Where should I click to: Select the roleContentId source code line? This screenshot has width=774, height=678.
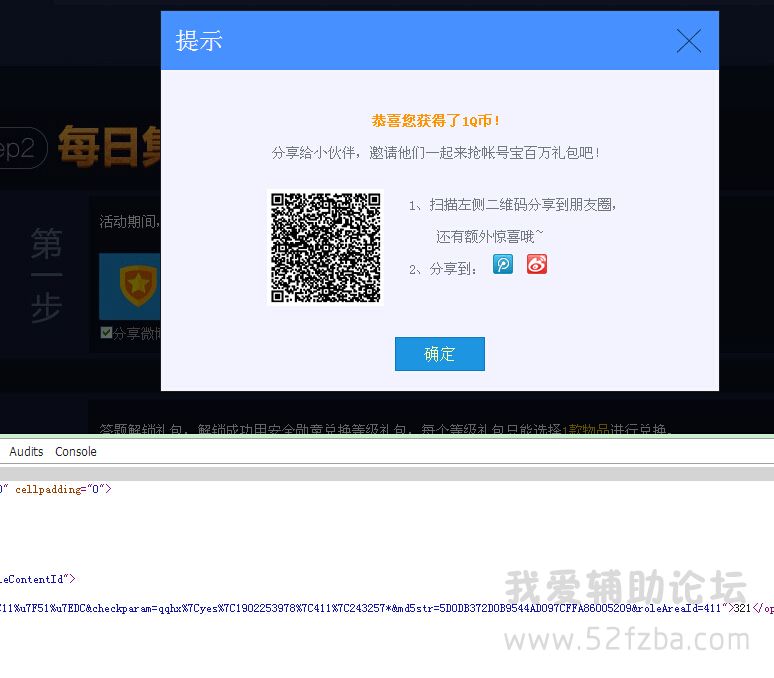(x=37, y=578)
